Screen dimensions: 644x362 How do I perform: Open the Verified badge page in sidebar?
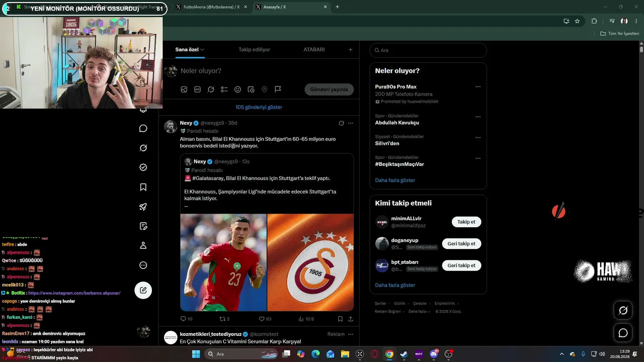coord(143,167)
